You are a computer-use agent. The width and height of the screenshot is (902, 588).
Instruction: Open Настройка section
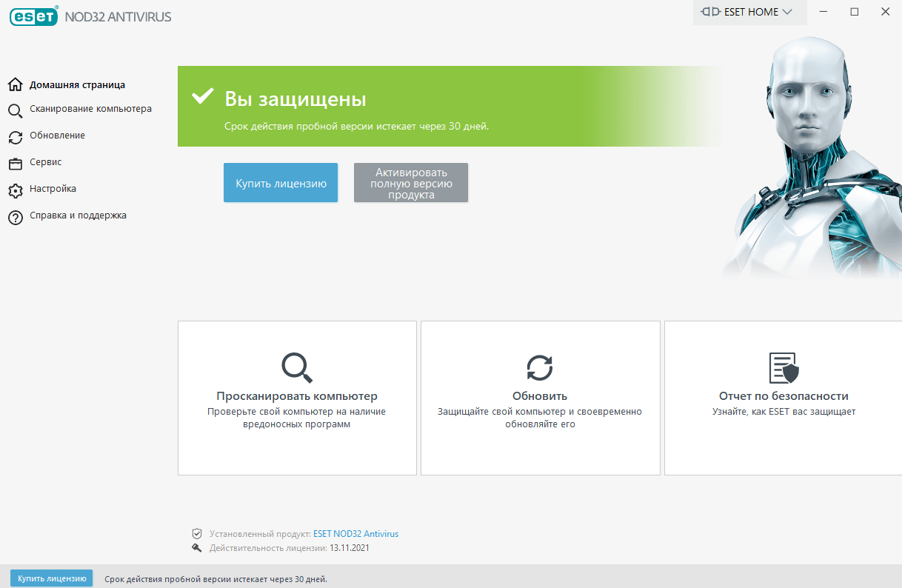tap(53, 189)
